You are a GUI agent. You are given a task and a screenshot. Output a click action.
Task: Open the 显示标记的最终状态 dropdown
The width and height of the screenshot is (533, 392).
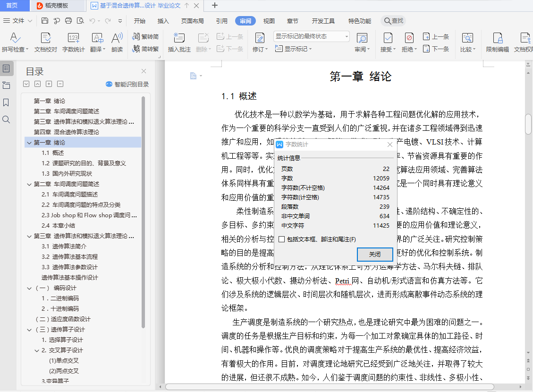tap(312, 36)
